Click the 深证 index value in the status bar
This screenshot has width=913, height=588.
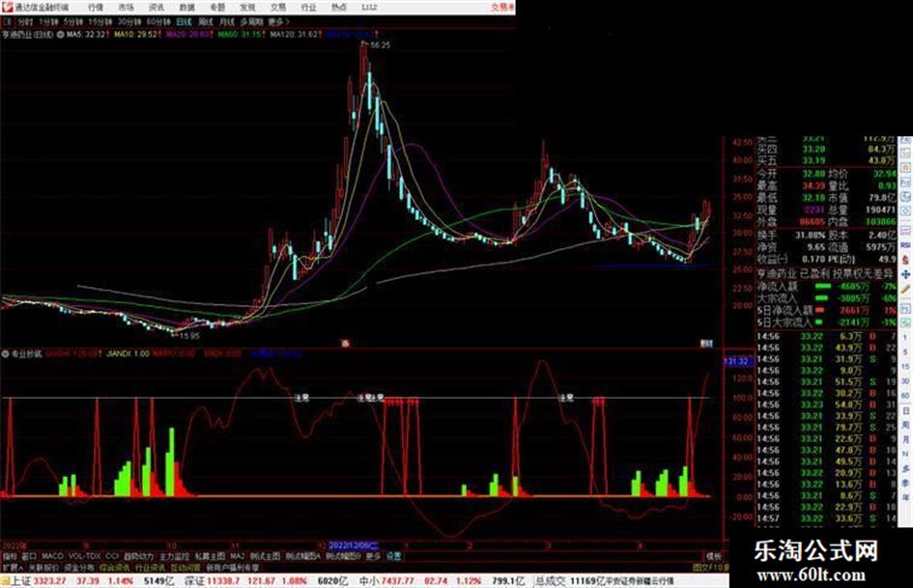(x=224, y=581)
